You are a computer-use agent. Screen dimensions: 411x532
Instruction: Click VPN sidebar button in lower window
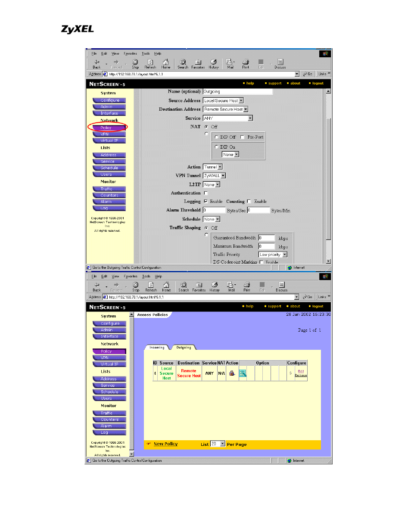tap(109, 358)
